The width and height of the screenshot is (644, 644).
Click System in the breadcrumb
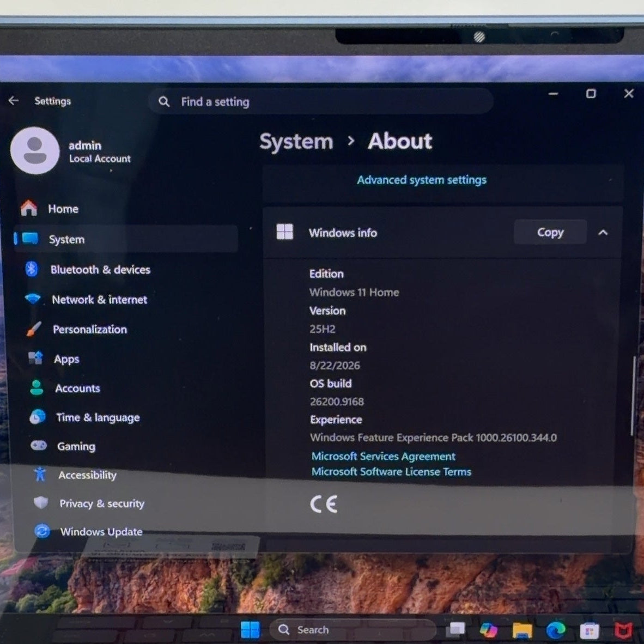pyautogui.click(x=296, y=142)
